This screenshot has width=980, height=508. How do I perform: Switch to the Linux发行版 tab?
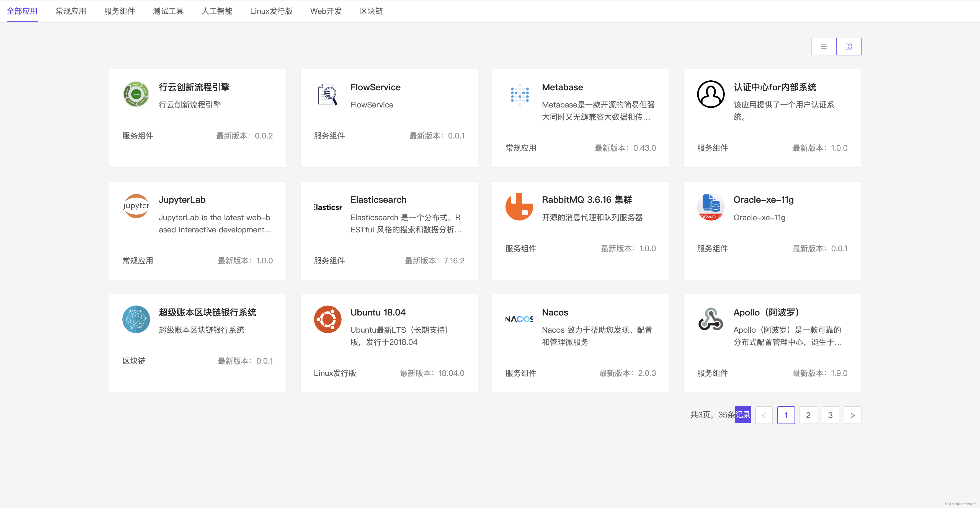pos(271,11)
